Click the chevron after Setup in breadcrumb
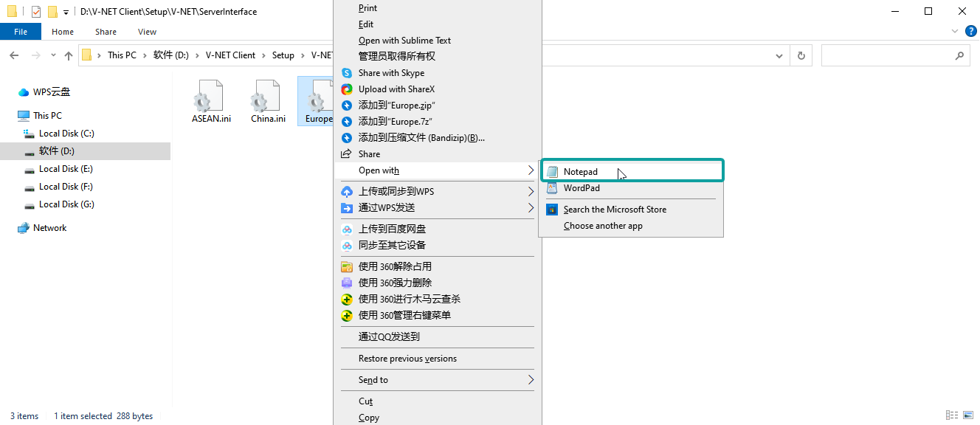This screenshot has width=980, height=425. 303,55
